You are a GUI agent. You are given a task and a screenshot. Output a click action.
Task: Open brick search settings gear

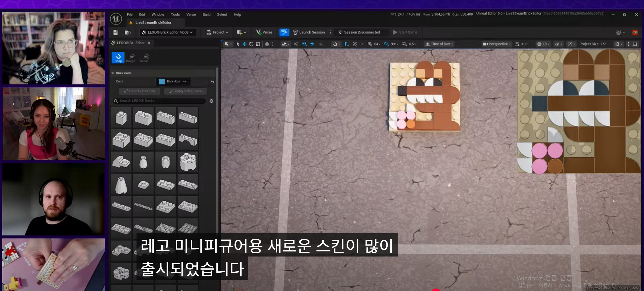212,101
